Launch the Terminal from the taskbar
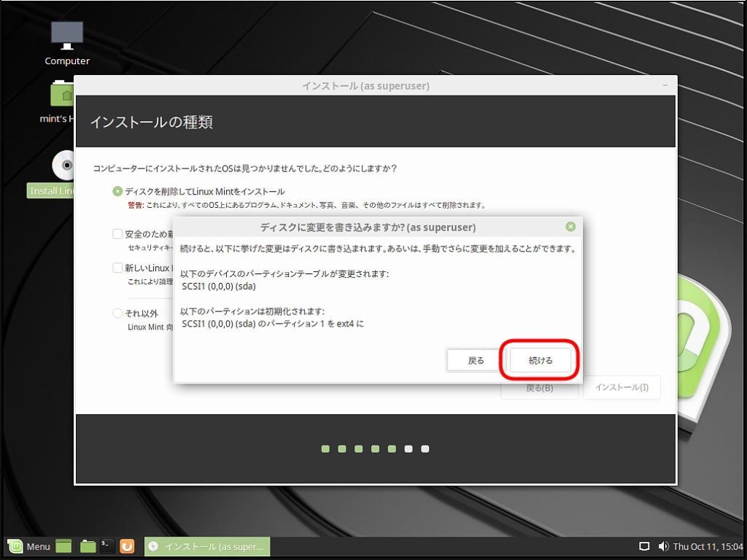The width and height of the screenshot is (747, 560). coord(107,546)
